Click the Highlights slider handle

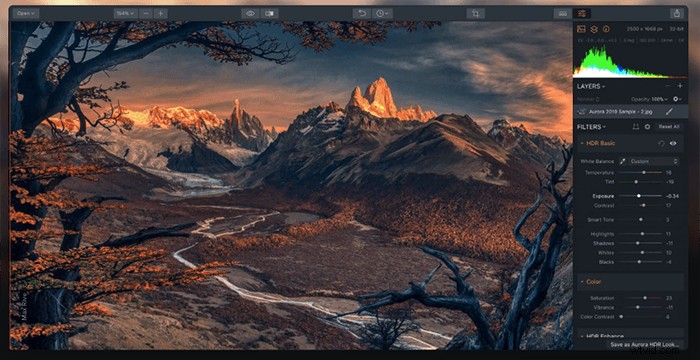[642, 234]
